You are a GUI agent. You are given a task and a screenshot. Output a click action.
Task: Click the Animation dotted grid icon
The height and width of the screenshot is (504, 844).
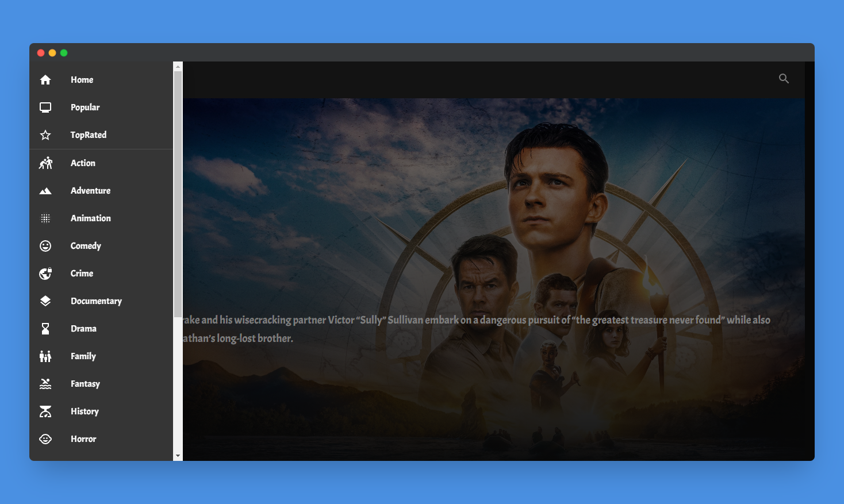45,218
